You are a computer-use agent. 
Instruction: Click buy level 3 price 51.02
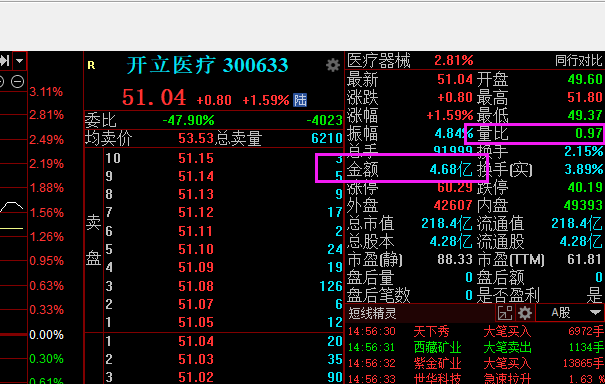point(196,377)
